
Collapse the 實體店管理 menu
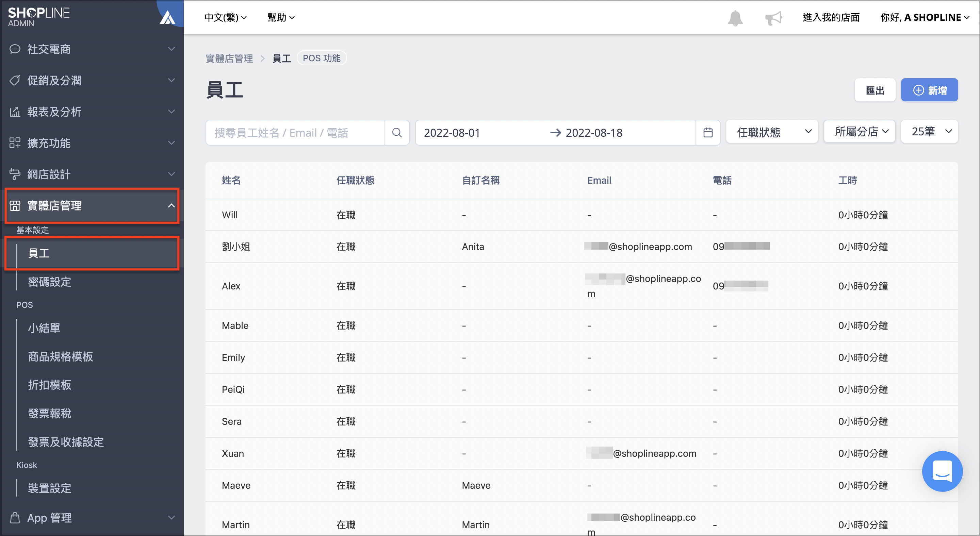point(92,206)
